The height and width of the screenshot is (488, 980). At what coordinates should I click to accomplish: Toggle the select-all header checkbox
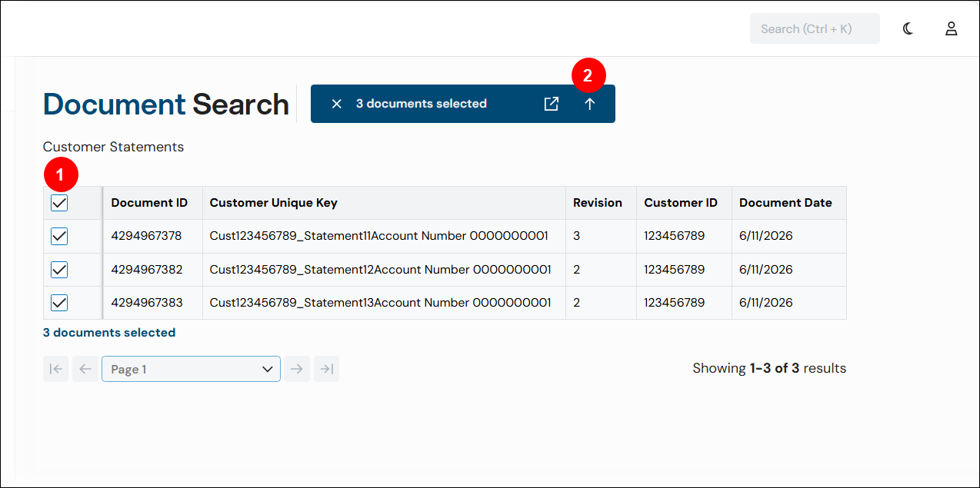[x=59, y=203]
